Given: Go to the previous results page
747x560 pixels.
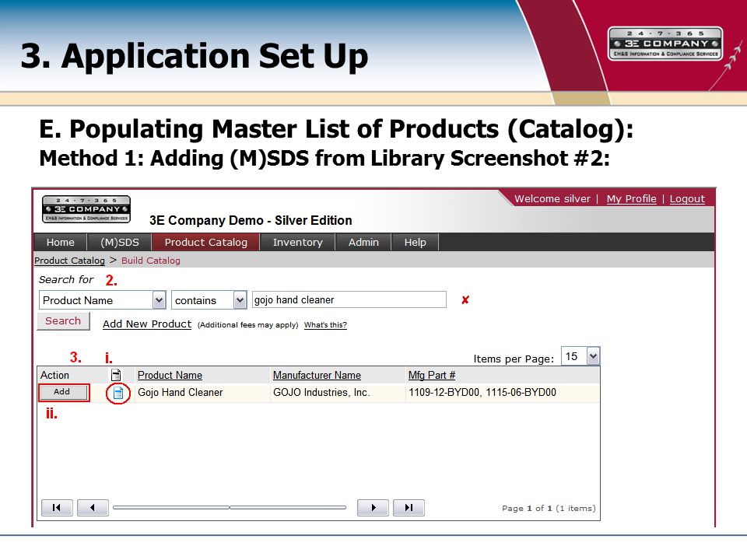Looking at the screenshot, I should 93,508.
